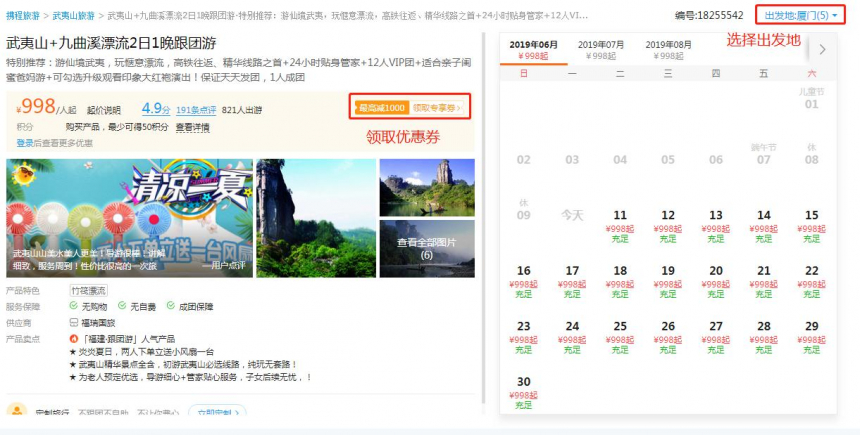This screenshot has height=435, width=860.
Task: Open the 出发地:厦门(5) departure city dropdown
Action: 800,15
